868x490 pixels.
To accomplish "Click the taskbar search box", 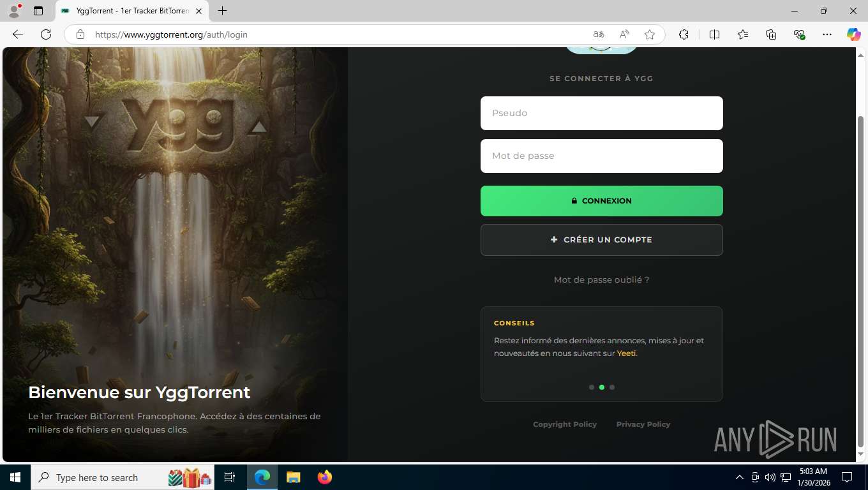I will [x=123, y=477].
